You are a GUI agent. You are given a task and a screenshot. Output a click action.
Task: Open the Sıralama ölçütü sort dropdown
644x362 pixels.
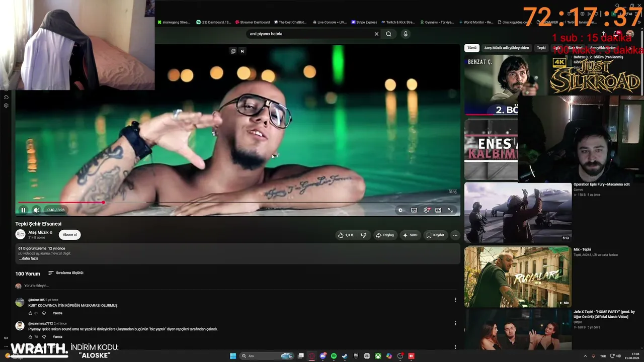coord(66,273)
